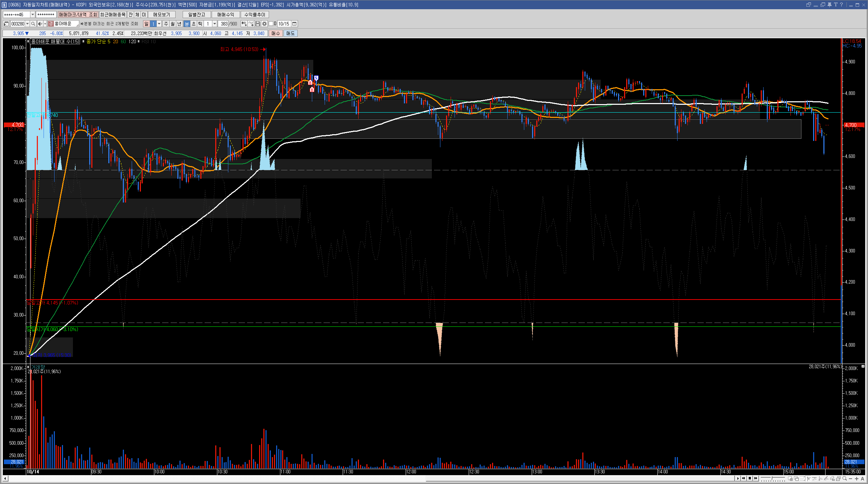This screenshot has width=868, height=484.
Task: Open chart settings gear icon
Action: click(264, 24)
